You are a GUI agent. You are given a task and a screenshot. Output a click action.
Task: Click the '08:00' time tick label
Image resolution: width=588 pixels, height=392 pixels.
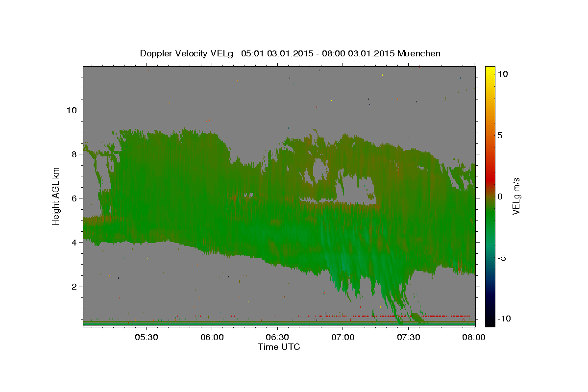coord(473,337)
